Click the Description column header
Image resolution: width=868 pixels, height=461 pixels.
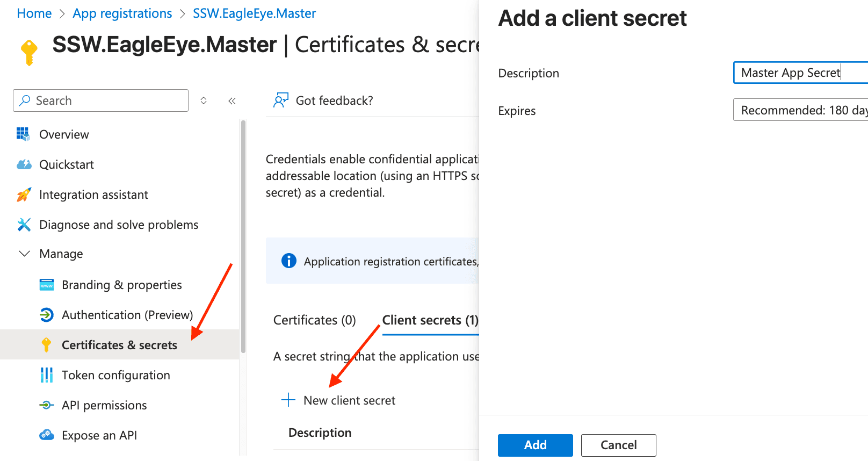pyautogui.click(x=320, y=433)
